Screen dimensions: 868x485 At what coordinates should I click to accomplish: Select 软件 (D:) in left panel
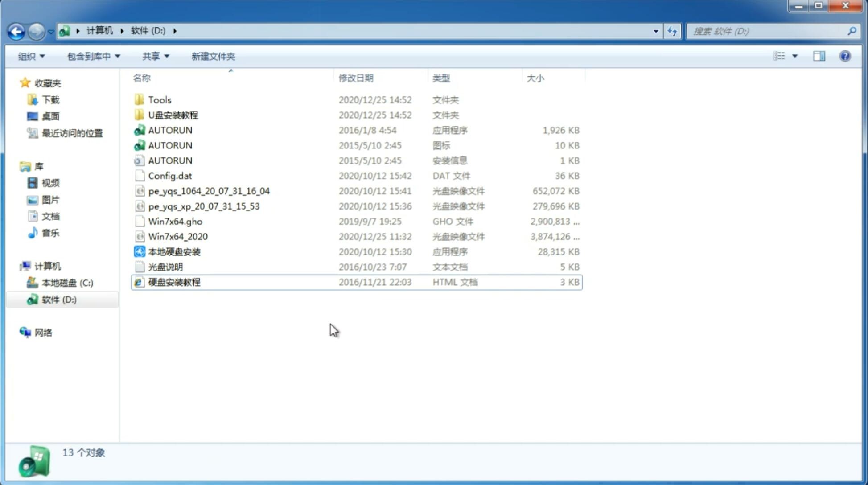pos(58,299)
